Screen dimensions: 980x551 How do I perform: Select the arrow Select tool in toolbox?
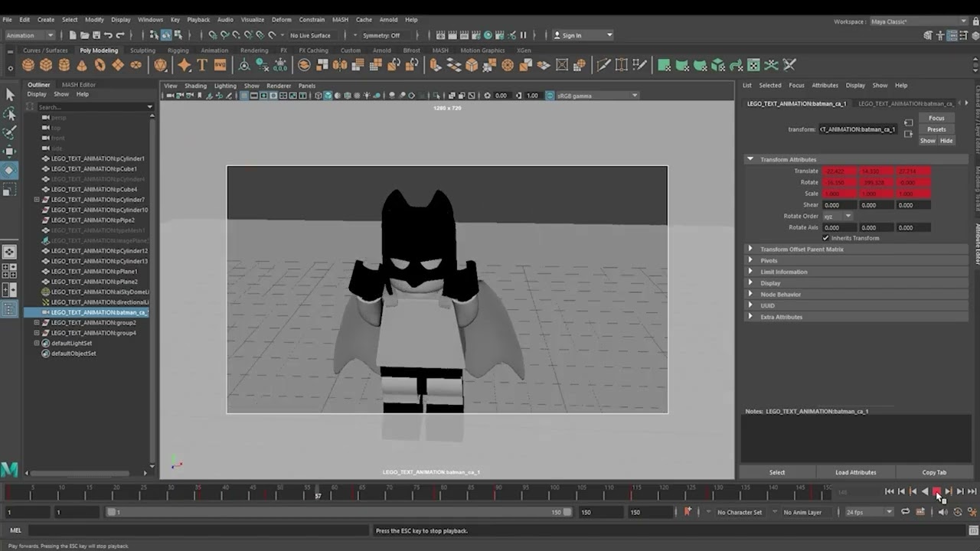point(10,94)
